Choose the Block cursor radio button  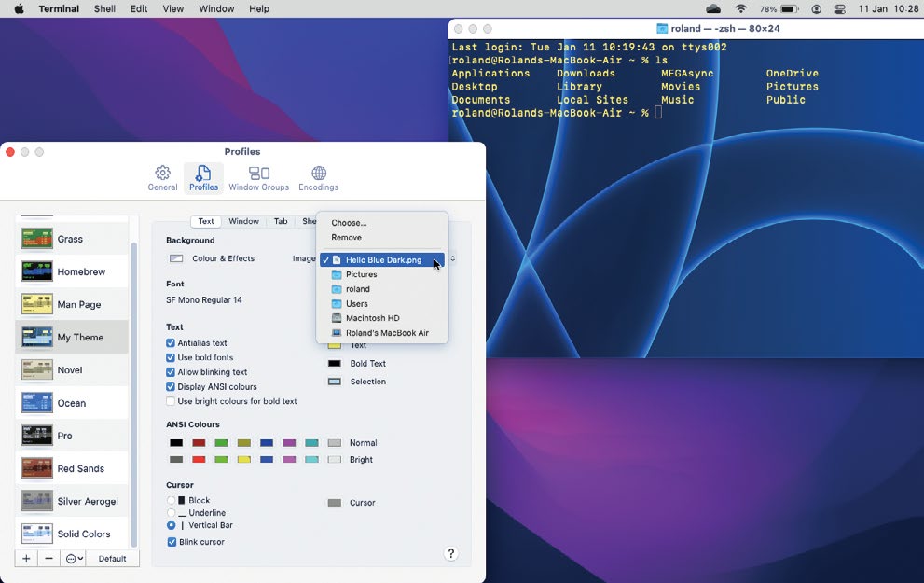pos(171,500)
